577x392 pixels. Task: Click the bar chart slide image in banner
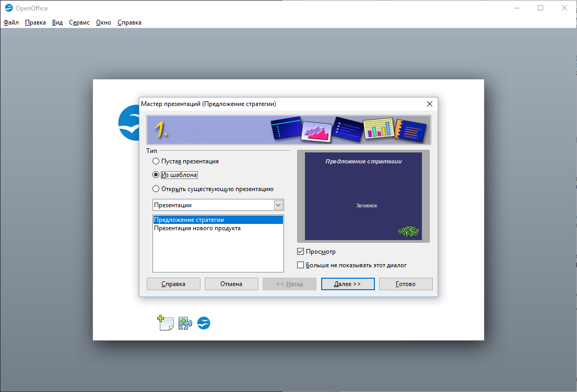coord(378,128)
